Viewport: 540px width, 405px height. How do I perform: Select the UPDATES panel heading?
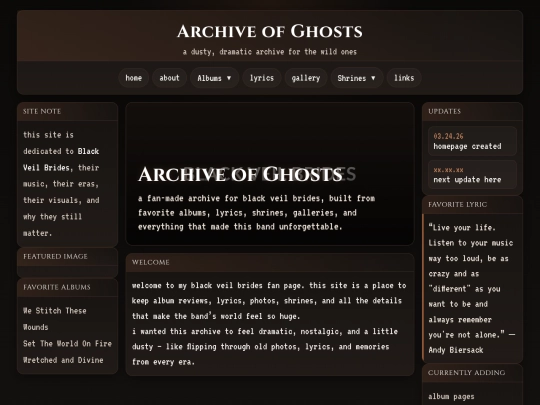pyautogui.click(x=445, y=111)
